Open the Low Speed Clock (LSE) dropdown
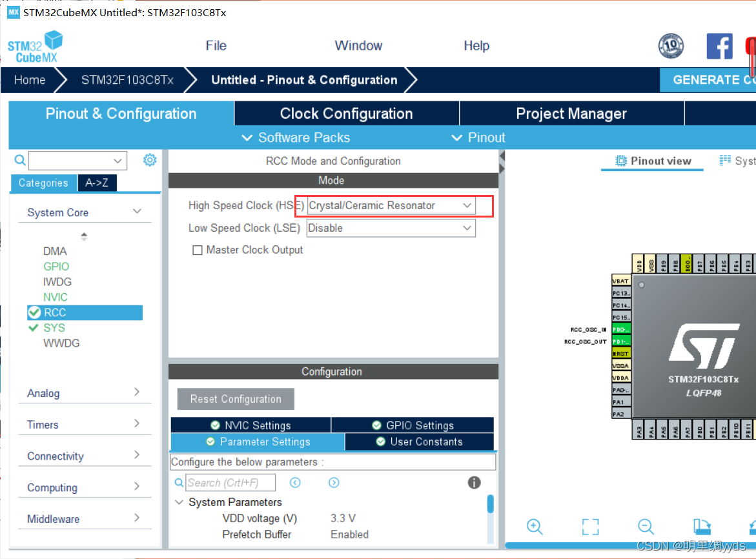The height and width of the screenshot is (559, 756). [391, 228]
